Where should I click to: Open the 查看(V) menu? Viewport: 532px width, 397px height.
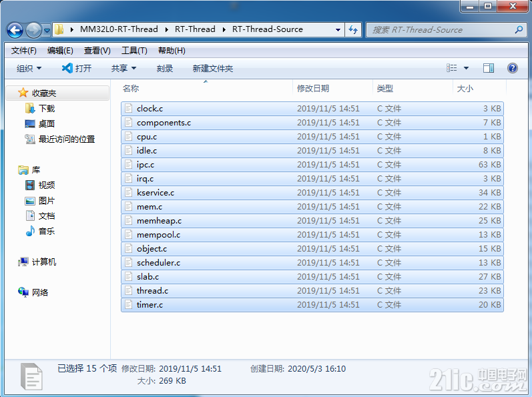click(97, 51)
